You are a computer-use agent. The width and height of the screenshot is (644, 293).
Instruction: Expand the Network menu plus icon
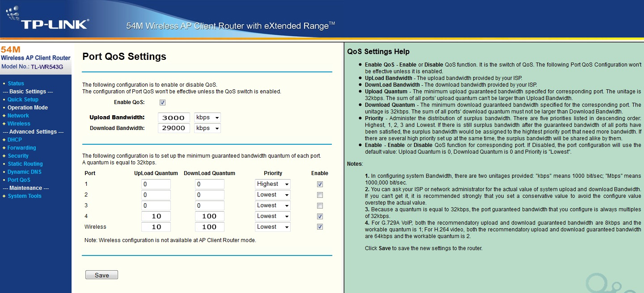(4, 116)
